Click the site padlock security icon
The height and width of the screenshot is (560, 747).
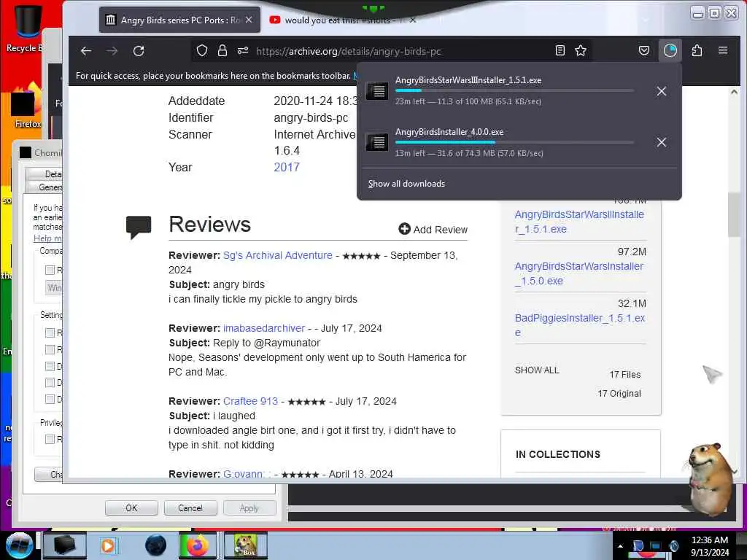(222, 50)
